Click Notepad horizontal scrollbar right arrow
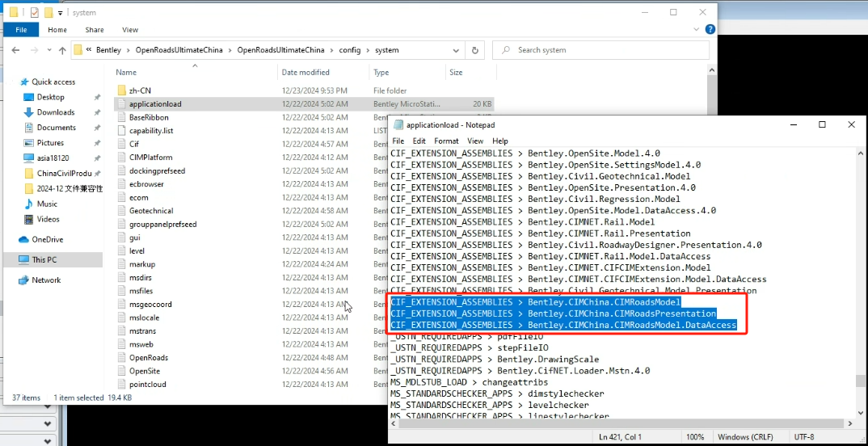The image size is (868, 446). pyautogui.click(x=850, y=423)
